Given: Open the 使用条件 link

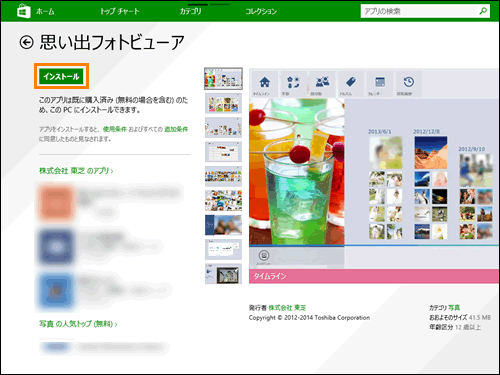Looking at the screenshot, I should coord(115,129).
